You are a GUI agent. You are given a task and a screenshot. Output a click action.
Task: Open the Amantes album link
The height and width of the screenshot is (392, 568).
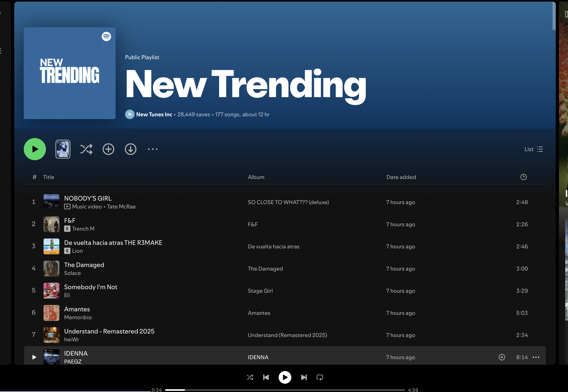coord(259,313)
